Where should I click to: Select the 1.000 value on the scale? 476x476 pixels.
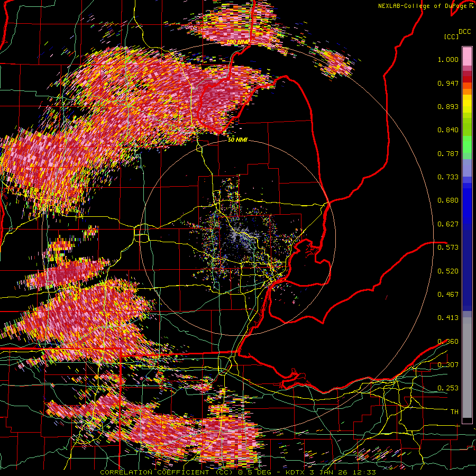pos(448,59)
